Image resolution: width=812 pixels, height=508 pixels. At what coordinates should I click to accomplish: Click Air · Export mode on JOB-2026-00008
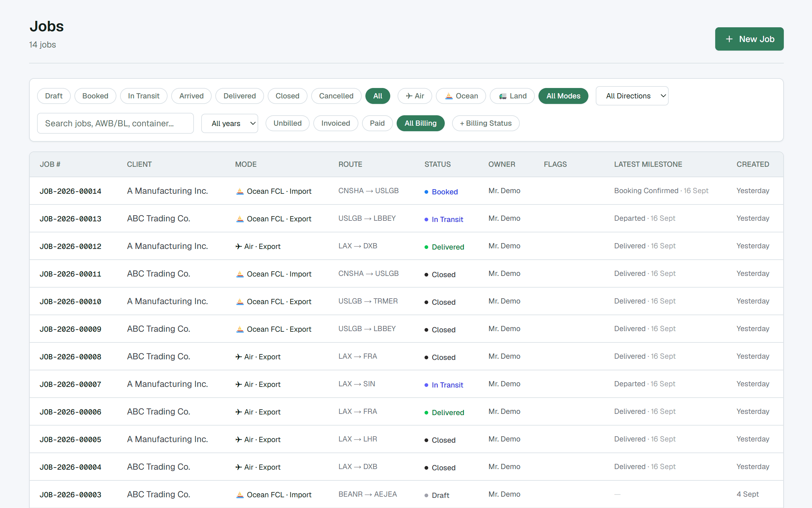click(x=258, y=357)
